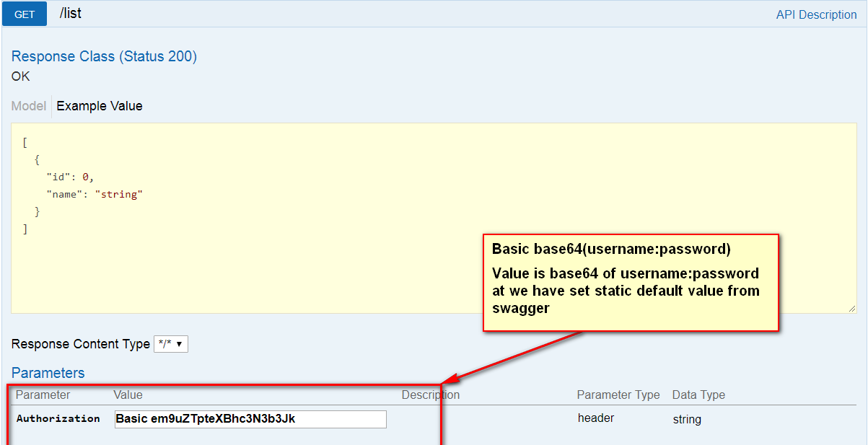Open the /list endpoint path

(x=71, y=13)
